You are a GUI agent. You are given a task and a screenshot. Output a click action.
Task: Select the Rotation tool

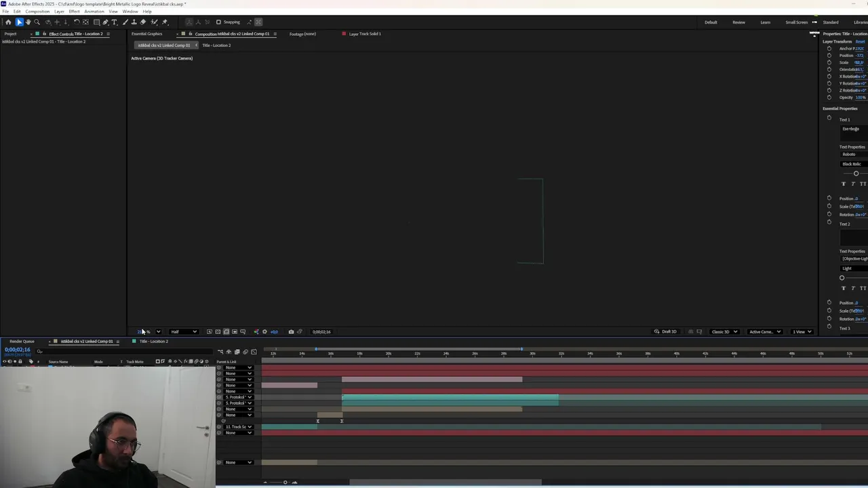tap(77, 22)
